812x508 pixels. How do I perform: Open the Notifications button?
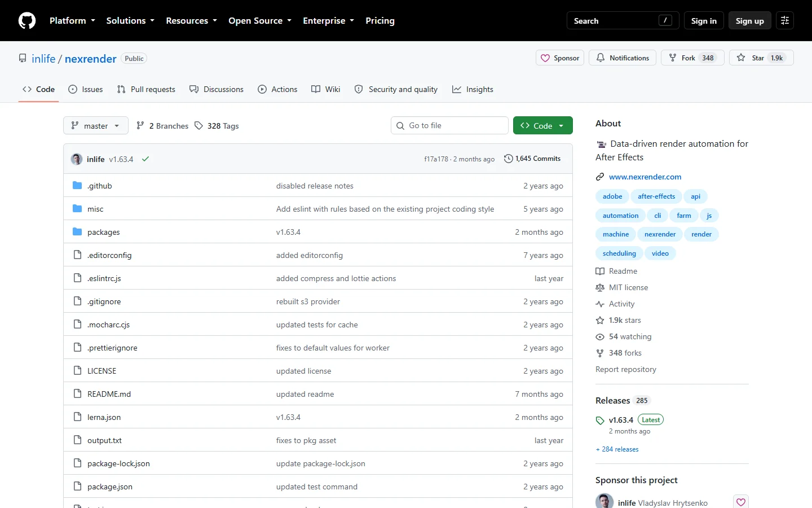coord(623,58)
